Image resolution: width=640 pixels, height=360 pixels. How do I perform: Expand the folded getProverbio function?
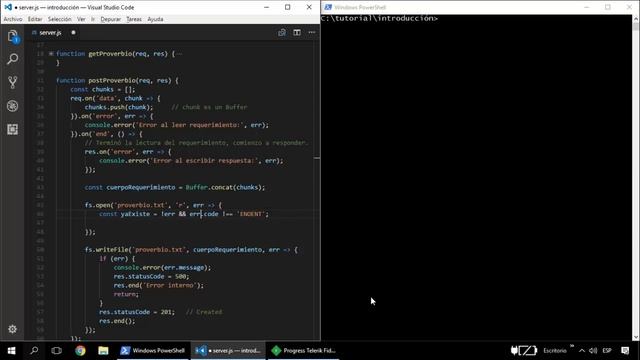coord(51,54)
